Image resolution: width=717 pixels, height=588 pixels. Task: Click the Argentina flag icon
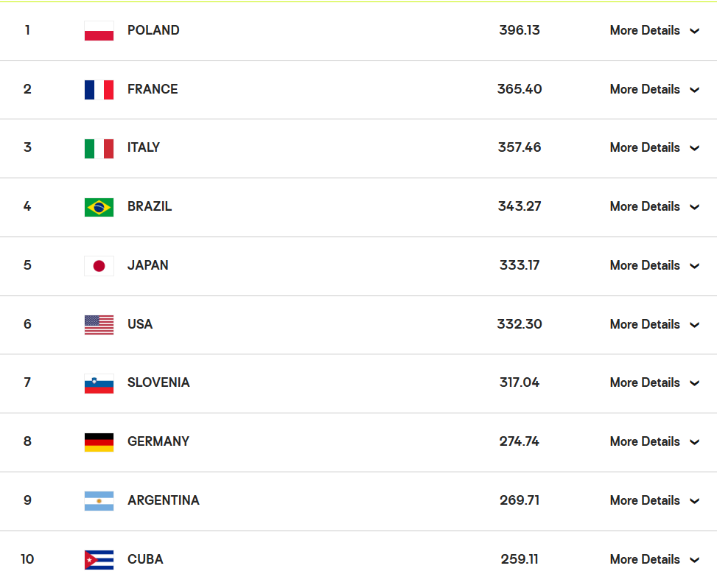point(99,501)
